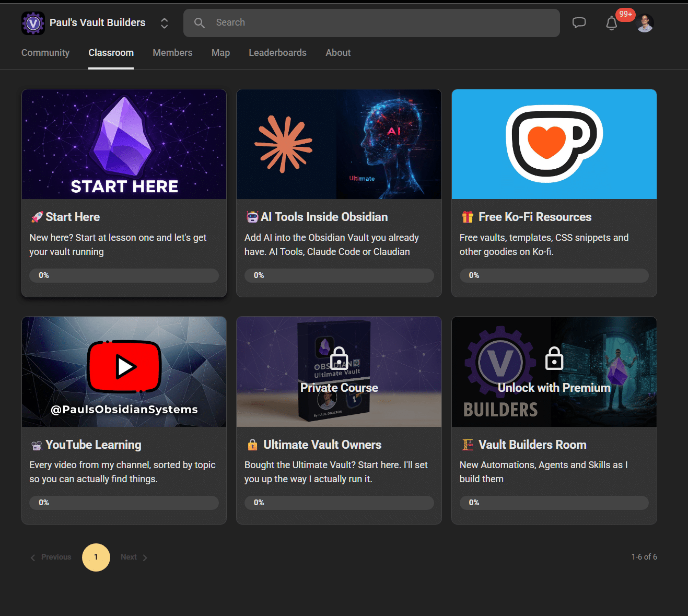Open the AI Tools Inside Obsidian course title
This screenshot has height=616, width=688.
pyautogui.click(x=324, y=217)
